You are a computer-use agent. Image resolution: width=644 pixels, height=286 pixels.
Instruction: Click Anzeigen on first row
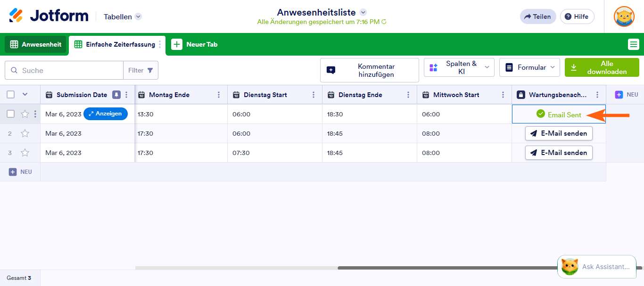coord(106,114)
